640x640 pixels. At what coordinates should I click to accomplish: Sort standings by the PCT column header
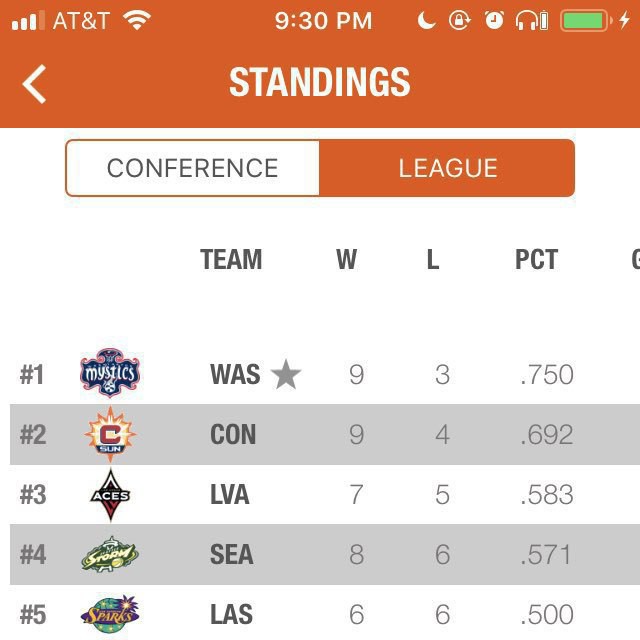point(536,260)
